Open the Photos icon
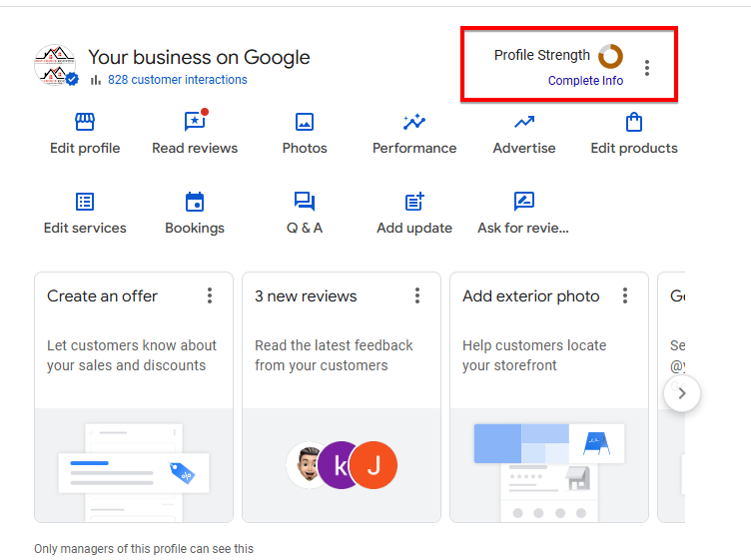751x560 pixels. coord(305,123)
